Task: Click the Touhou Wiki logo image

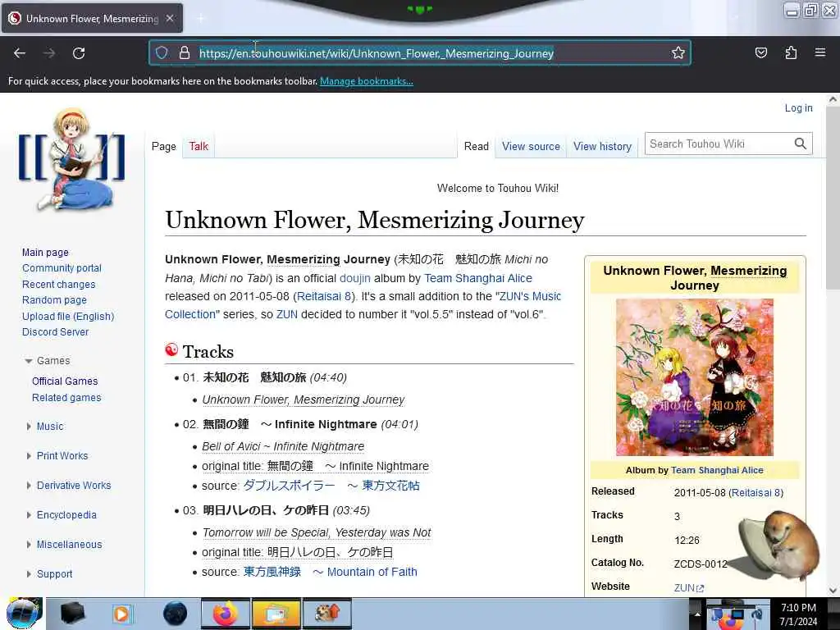Action: point(72,159)
